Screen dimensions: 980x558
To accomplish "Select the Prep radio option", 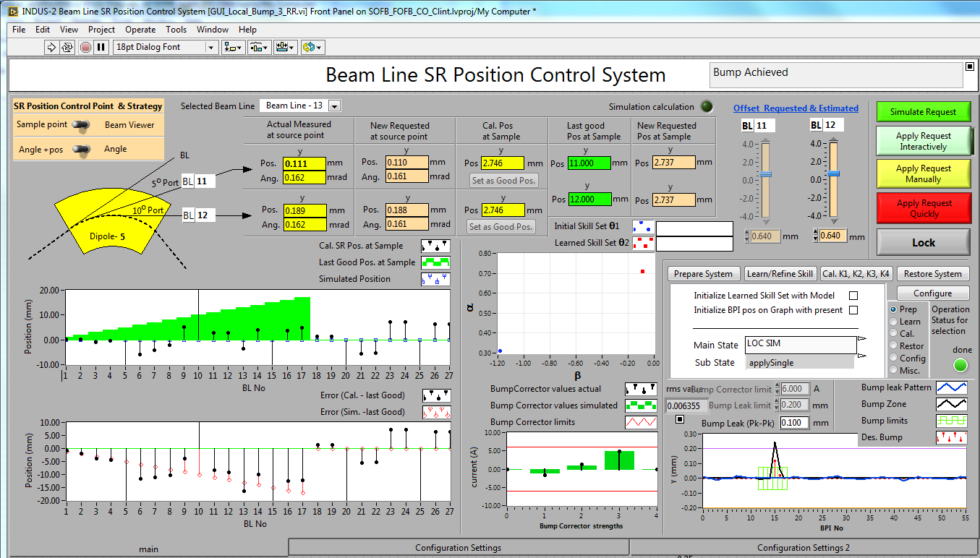I will (893, 309).
